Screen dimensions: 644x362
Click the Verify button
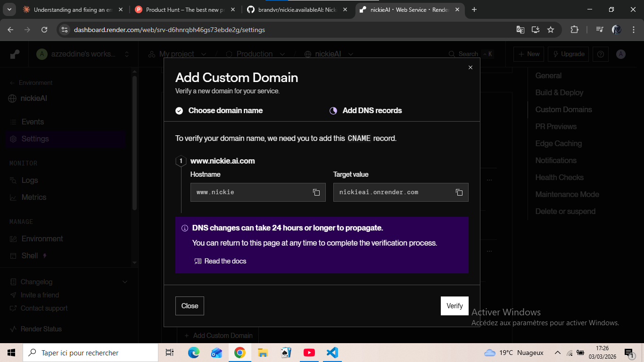[x=454, y=305]
